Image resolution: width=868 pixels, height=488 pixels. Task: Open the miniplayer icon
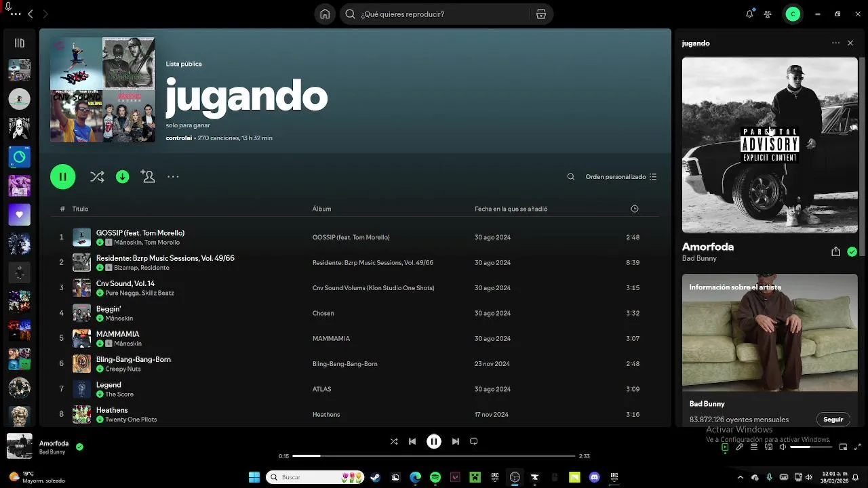click(x=843, y=447)
